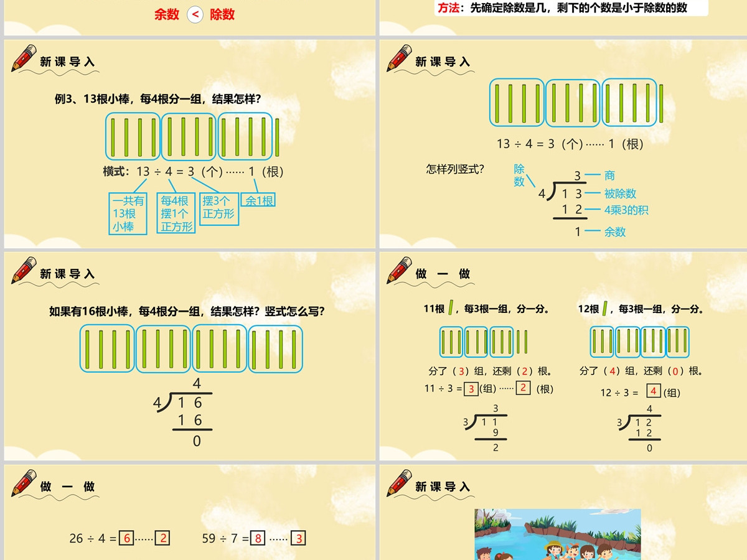Click the red answer box 3 after 59 ÷ 7
The width and height of the screenshot is (747, 560).
coord(299,538)
